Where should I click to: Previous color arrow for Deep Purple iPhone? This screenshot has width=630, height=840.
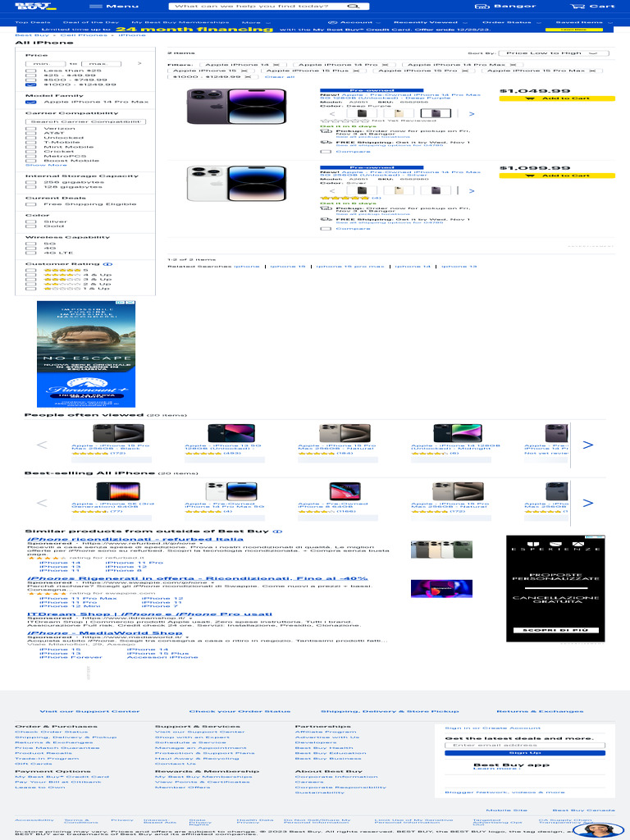[331, 113]
